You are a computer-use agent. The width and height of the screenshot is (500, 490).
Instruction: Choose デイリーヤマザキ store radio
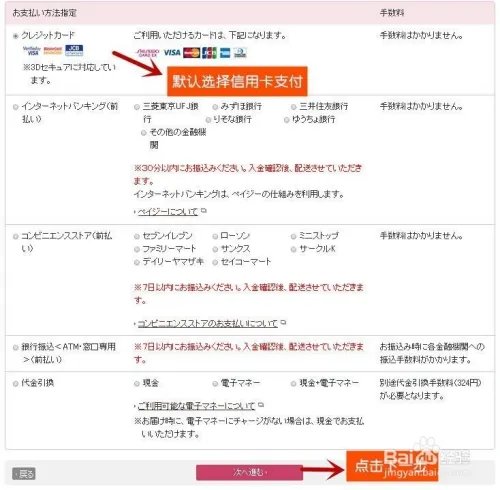(137, 262)
